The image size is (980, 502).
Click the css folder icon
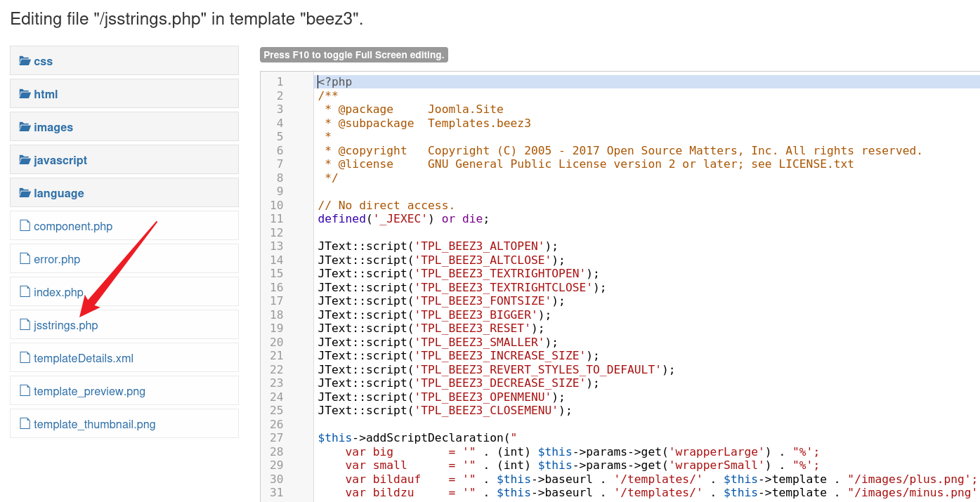point(25,61)
